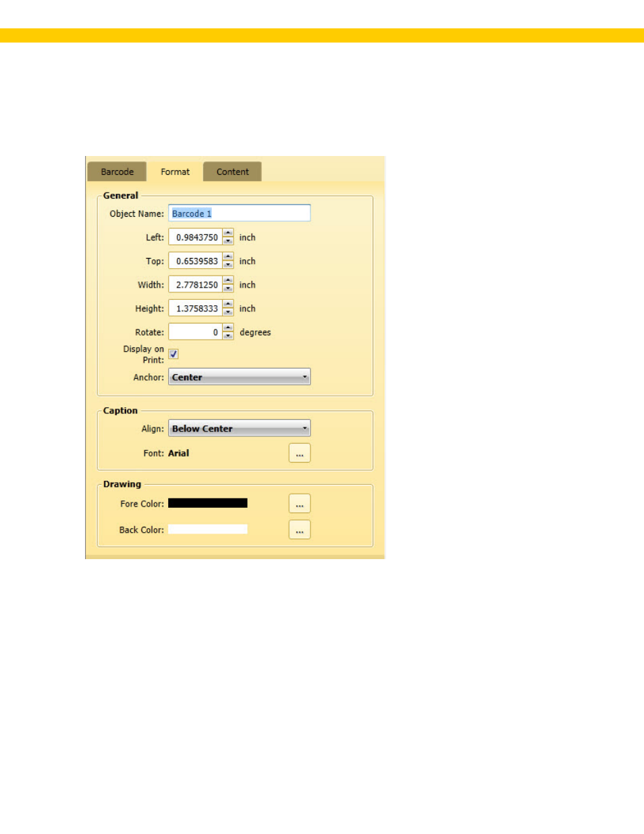Click the Width value field

tap(195, 284)
